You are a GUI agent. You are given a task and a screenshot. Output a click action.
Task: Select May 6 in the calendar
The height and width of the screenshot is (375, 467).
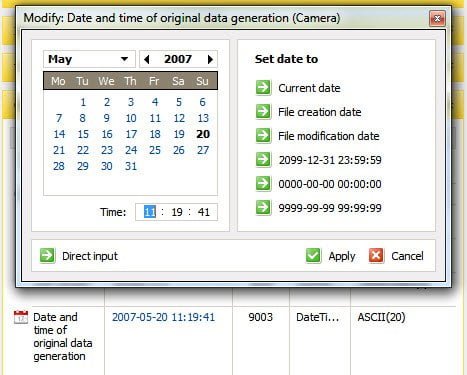point(203,102)
